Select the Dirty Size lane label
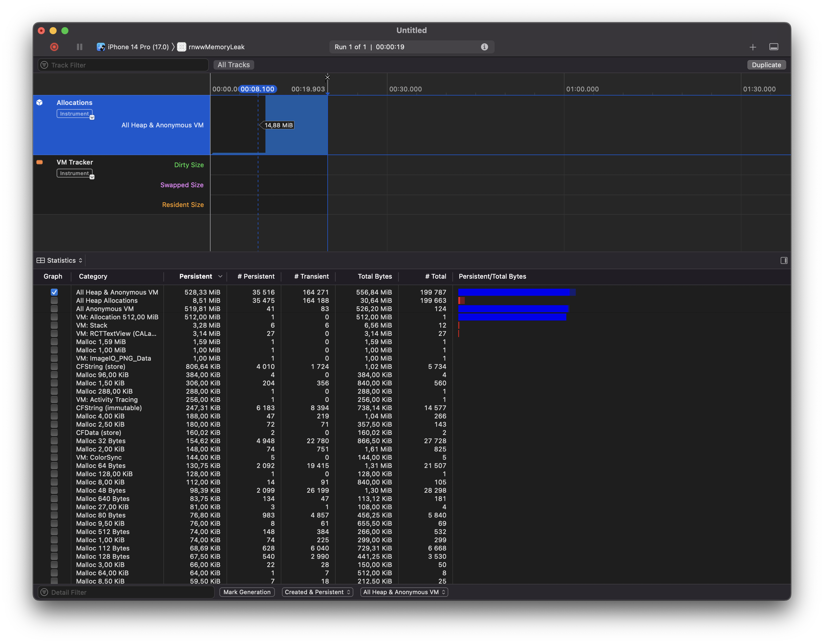 pyautogui.click(x=189, y=165)
